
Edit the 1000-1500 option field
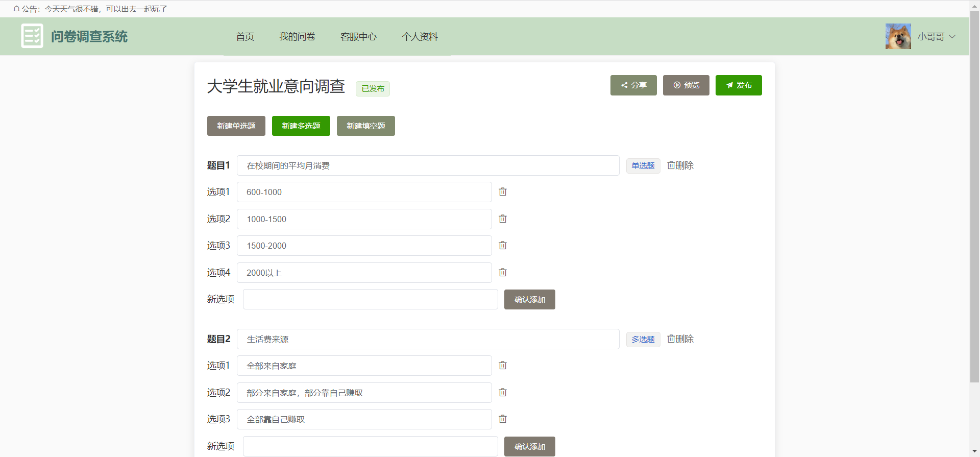pos(364,219)
